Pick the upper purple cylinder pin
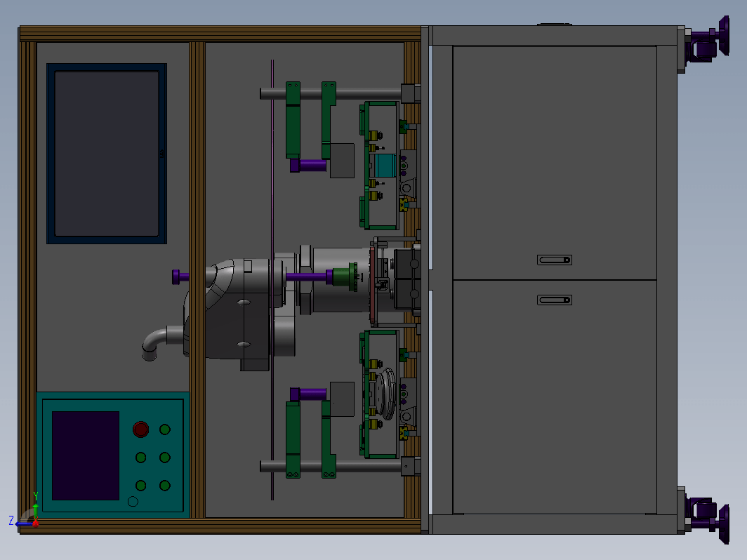747x560 pixels. tap(308, 165)
